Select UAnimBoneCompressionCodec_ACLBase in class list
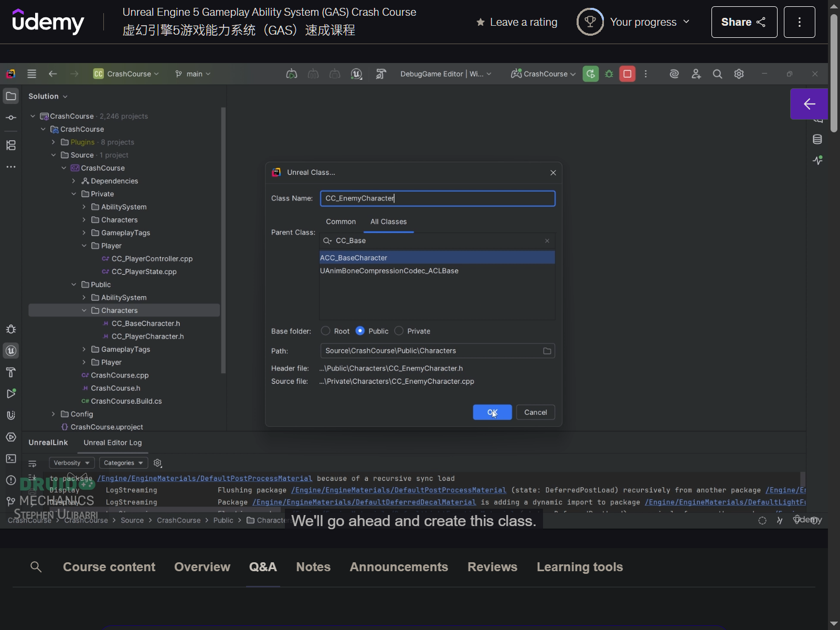This screenshot has height=630, width=840. 437,271
